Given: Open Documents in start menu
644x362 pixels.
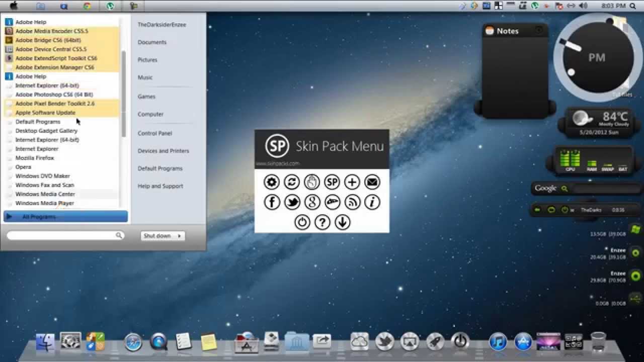Looking at the screenshot, I should click(152, 42).
